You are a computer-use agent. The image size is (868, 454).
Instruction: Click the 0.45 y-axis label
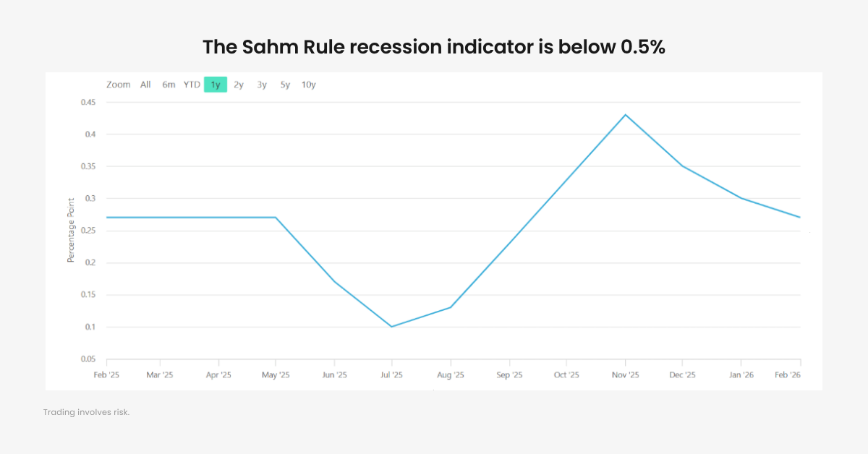pyautogui.click(x=88, y=102)
